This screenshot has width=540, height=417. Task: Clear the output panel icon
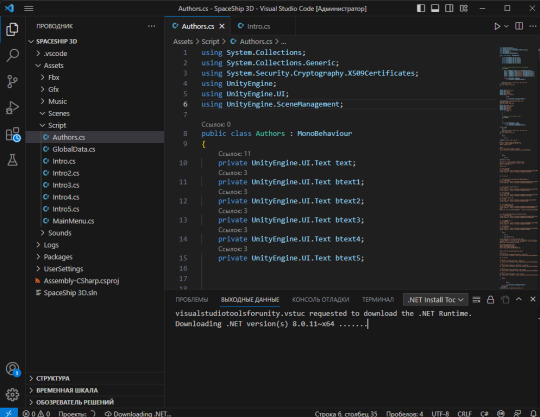pyautogui.click(x=476, y=300)
